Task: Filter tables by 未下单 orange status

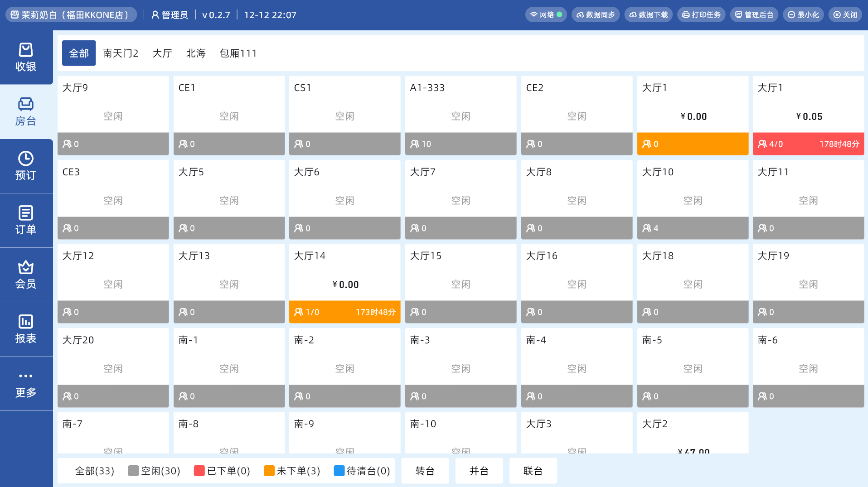Action: (292, 471)
